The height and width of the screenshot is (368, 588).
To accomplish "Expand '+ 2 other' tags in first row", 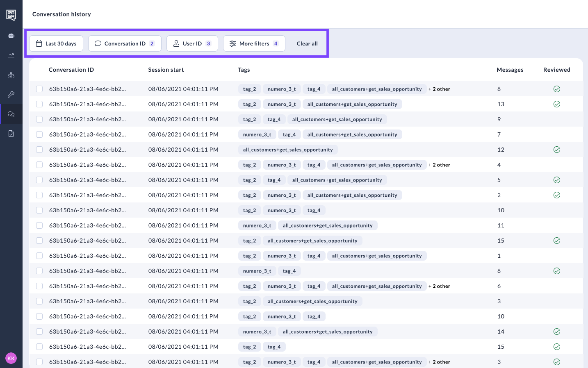I will tap(439, 89).
